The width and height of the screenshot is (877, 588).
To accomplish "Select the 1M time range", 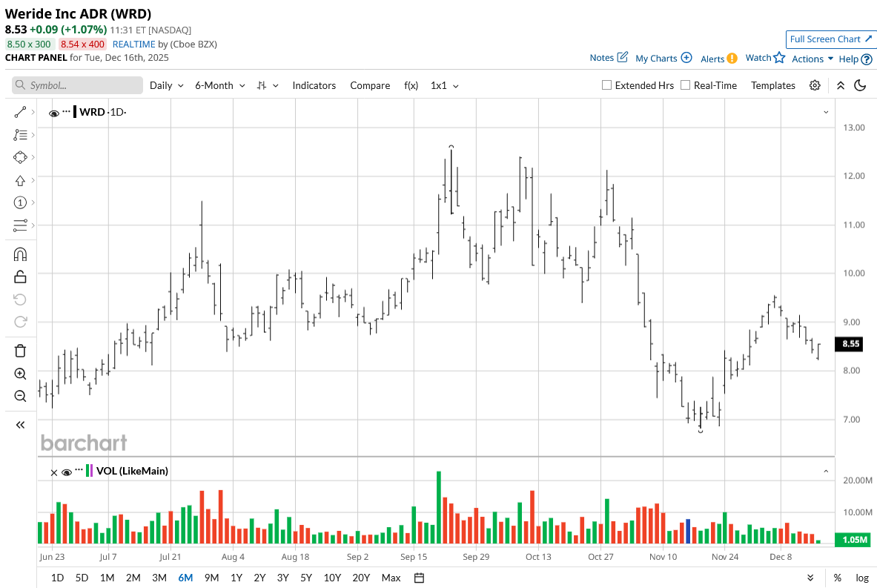I will (107, 578).
